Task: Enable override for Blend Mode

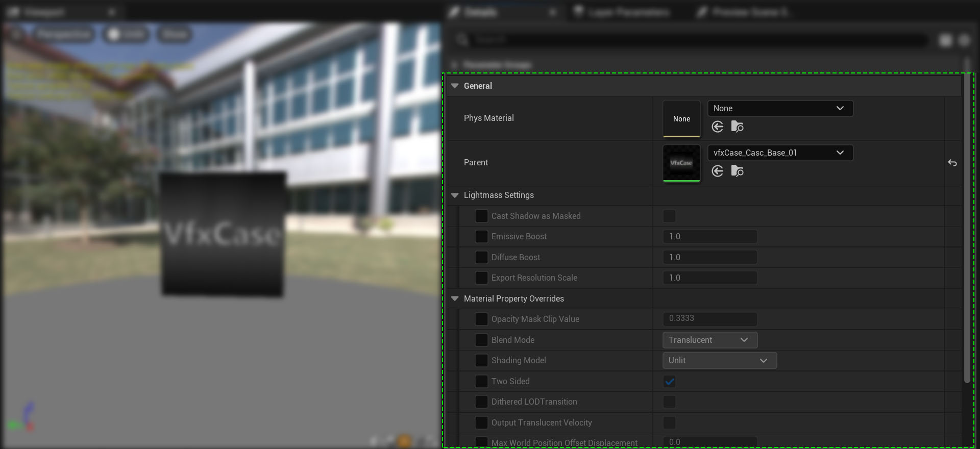Action: (481, 340)
